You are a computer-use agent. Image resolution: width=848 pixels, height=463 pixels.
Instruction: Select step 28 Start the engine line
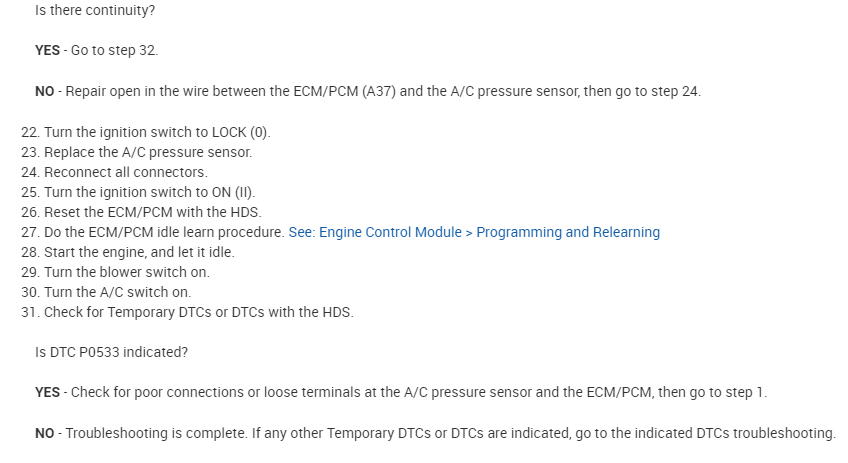pos(139,252)
